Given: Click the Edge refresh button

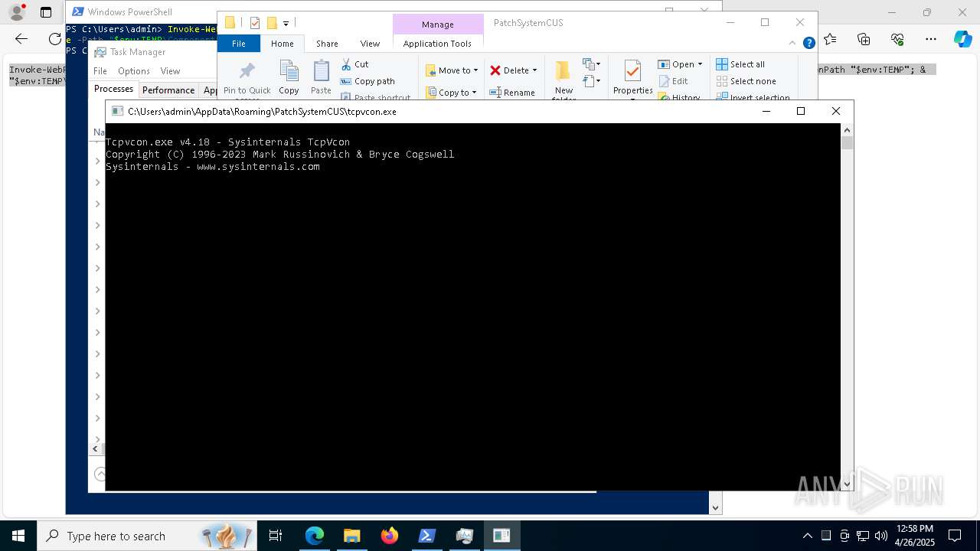Looking at the screenshot, I should (x=54, y=39).
